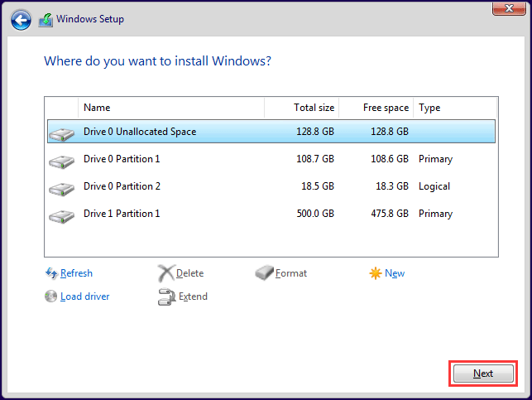
Task: Click the Delete X icon
Action: [165, 273]
